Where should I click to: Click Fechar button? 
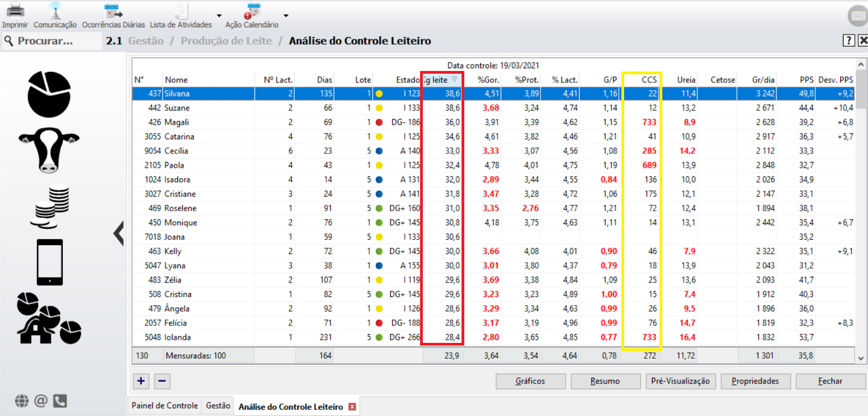(830, 381)
